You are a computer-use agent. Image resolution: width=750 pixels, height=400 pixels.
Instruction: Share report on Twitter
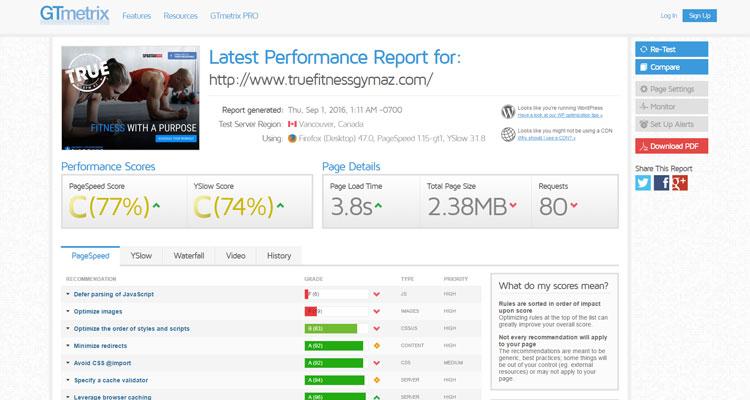coord(643,183)
